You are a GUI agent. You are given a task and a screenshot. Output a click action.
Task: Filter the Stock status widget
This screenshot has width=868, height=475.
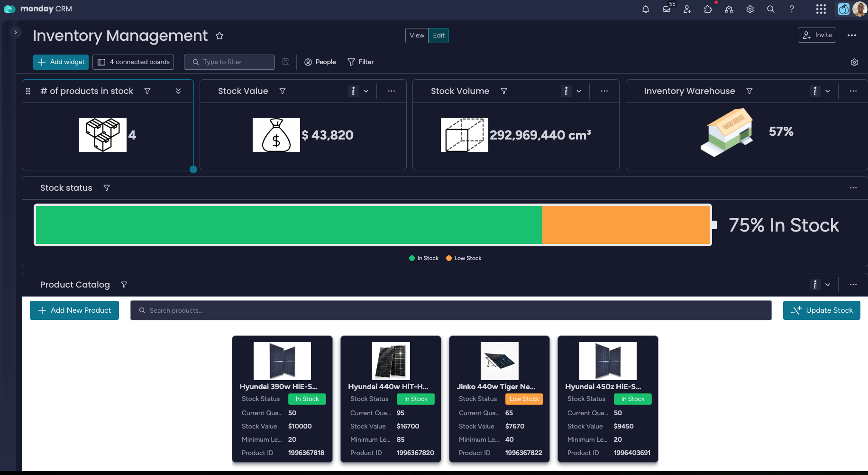pos(107,188)
